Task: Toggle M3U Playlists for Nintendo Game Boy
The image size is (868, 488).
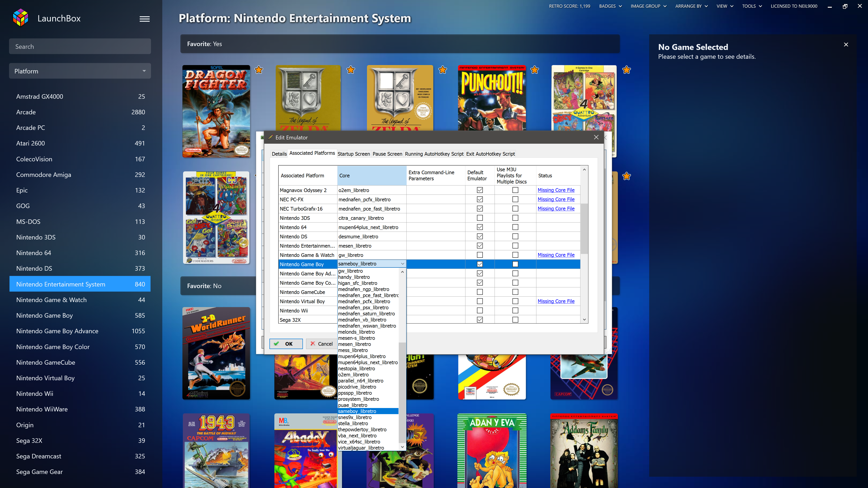Action: (x=515, y=264)
